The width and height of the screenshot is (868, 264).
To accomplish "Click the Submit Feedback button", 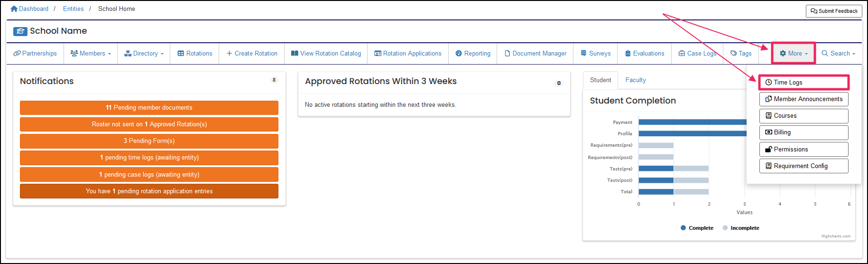I will (834, 11).
